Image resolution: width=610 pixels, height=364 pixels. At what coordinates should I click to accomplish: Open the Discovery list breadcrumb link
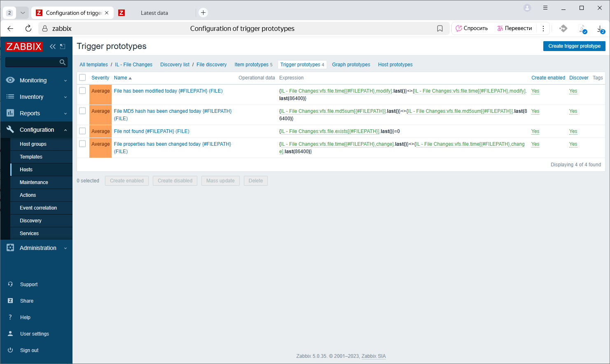(x=175, y=65)
